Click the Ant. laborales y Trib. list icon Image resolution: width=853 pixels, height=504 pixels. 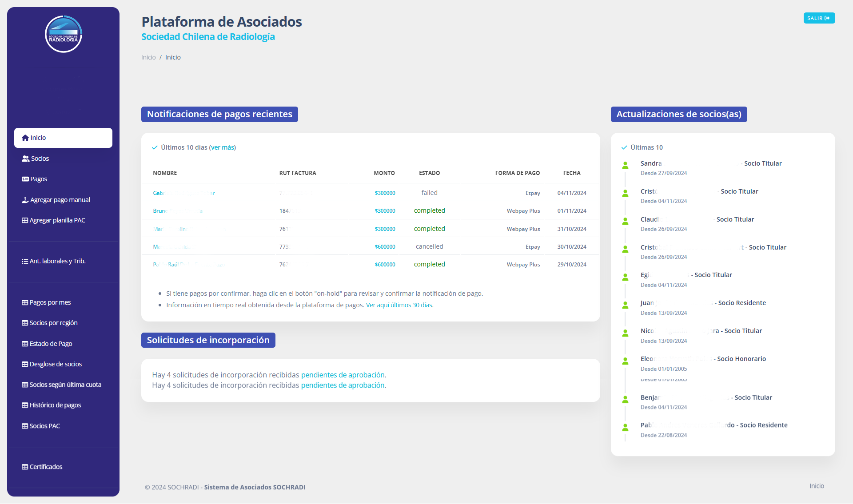click(25, 262)
